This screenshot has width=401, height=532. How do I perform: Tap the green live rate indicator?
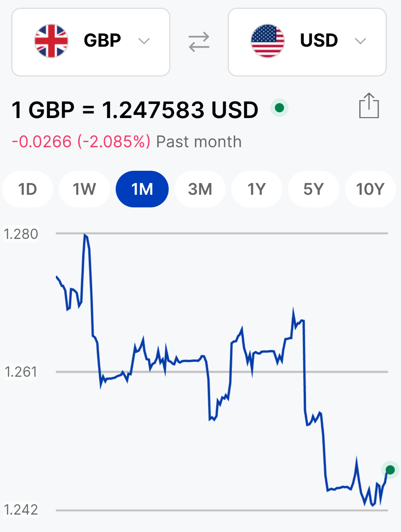point(280,108)
